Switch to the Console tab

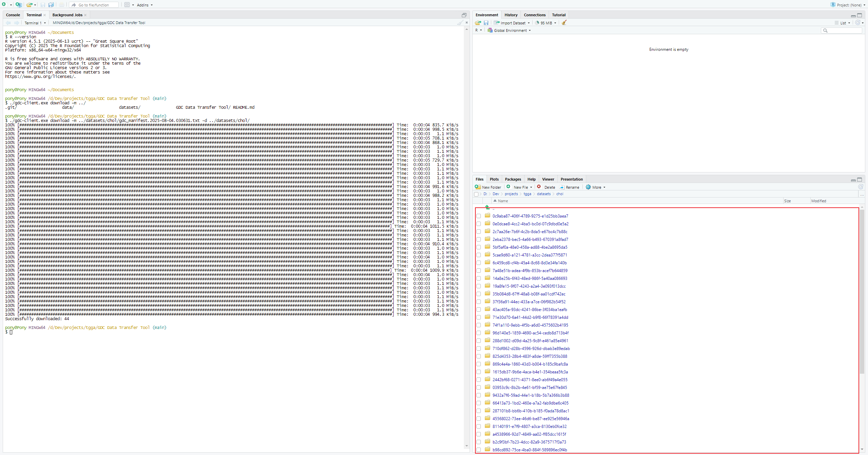tap(13, 15)
